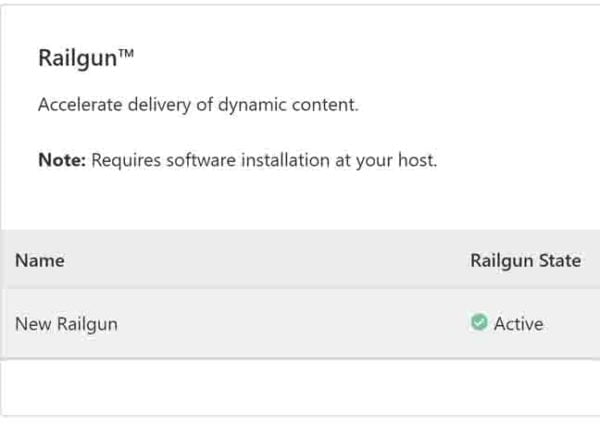Click the word Accelerate in the description
Screen dimensions: 600x426
80,104
